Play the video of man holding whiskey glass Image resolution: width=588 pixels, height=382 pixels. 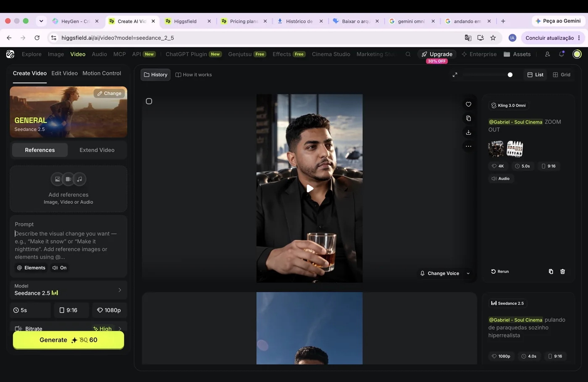point(310,188)
